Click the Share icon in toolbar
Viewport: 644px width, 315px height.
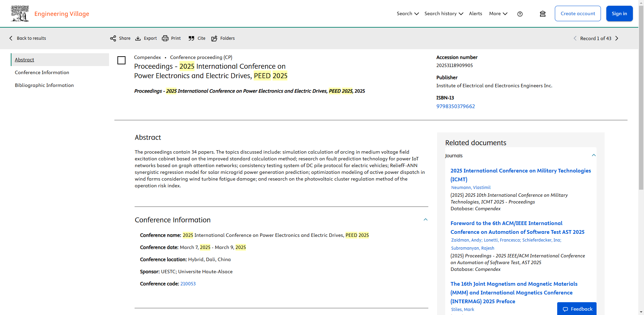tap(113, 38)
